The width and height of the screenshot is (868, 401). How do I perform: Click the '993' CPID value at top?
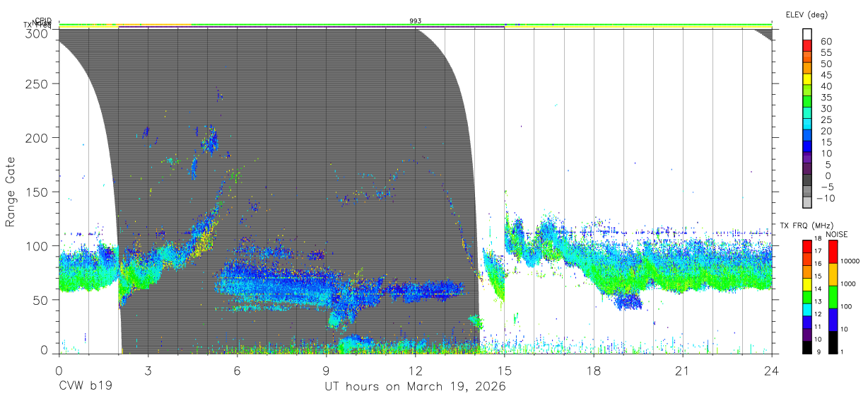(x=416, y=21)
